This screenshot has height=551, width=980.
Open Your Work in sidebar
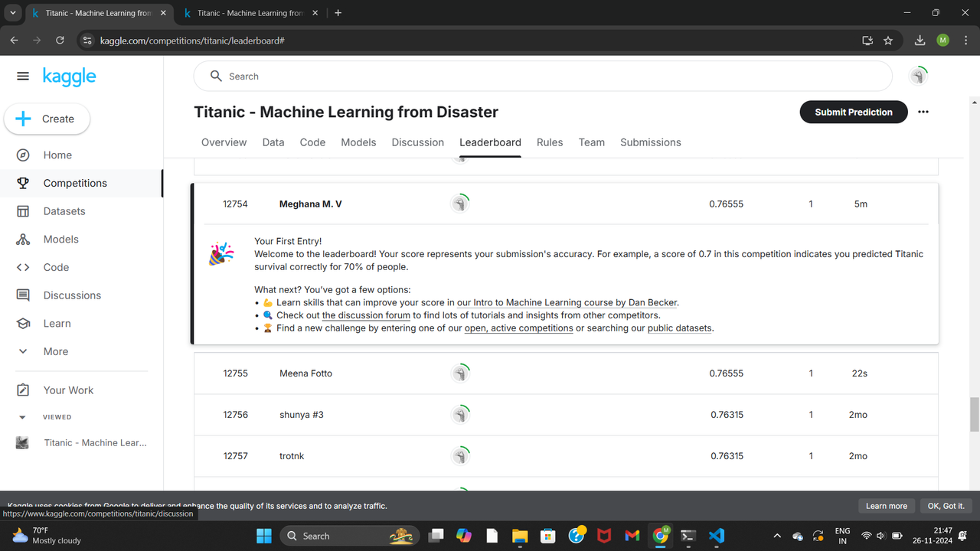68,390
